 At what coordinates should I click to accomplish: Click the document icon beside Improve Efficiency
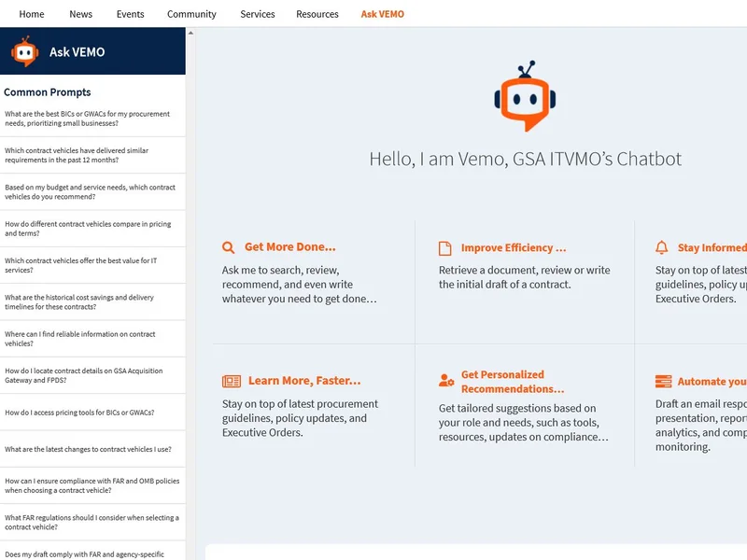pyautogui.click(x=445, y=248)
